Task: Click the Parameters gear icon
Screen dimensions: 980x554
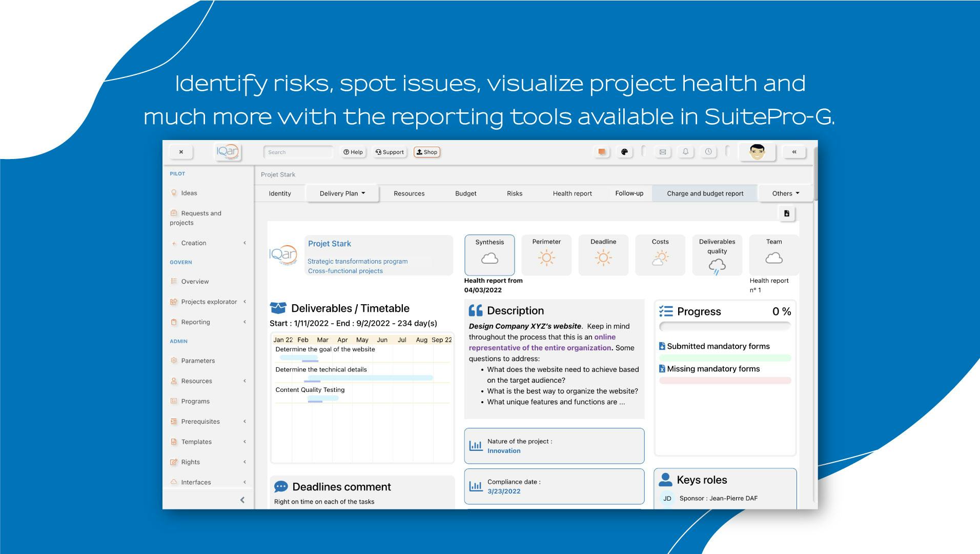Action: (x=174, y=361)
